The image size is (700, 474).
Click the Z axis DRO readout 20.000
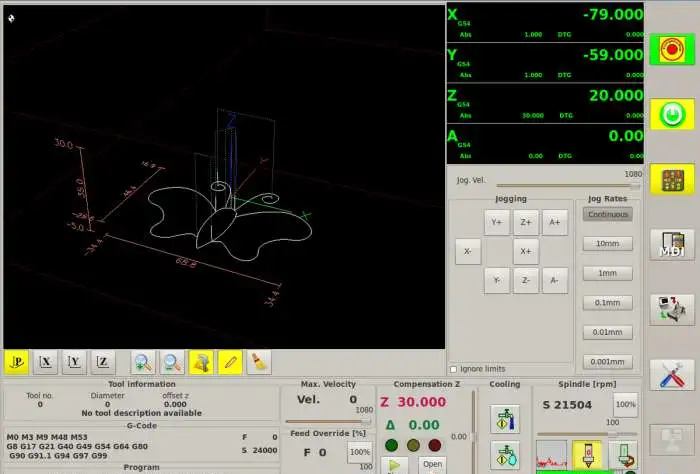[x=616, y=96]
